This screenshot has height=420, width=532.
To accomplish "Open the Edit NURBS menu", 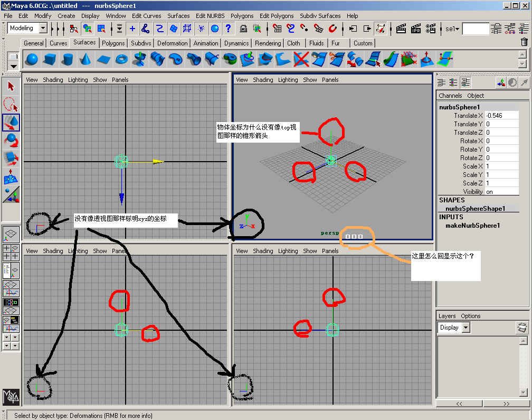I will click(210, 16).
